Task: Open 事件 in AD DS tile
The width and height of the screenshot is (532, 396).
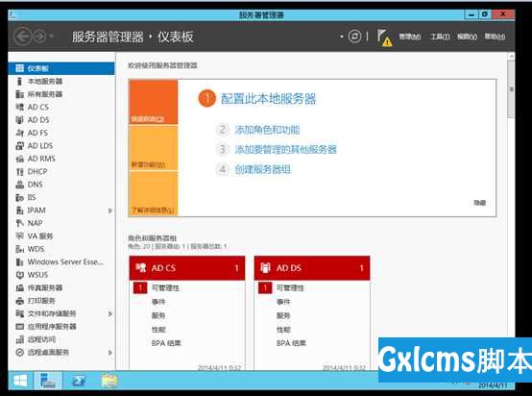Action: coord(283,302)
